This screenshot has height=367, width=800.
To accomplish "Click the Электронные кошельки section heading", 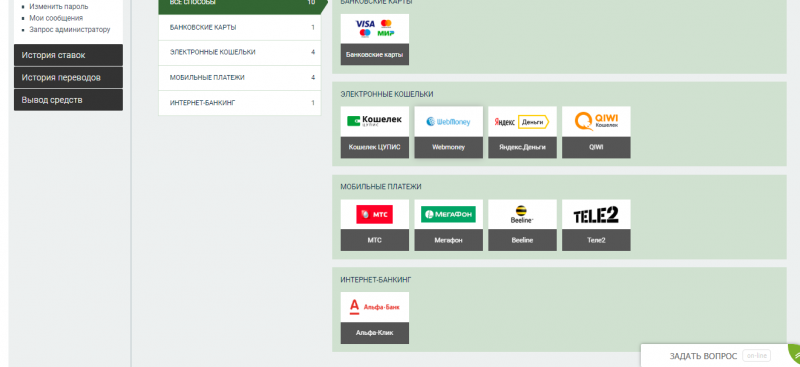I will tap(387, 94).
